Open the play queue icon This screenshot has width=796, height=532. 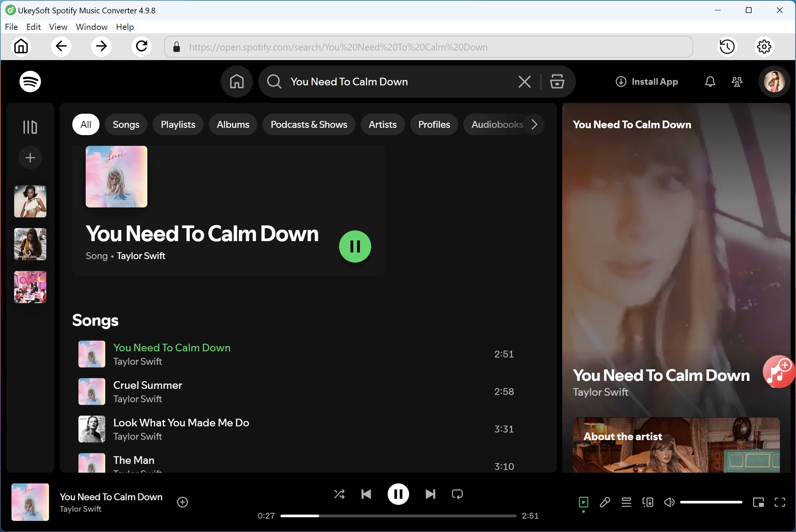626,502
